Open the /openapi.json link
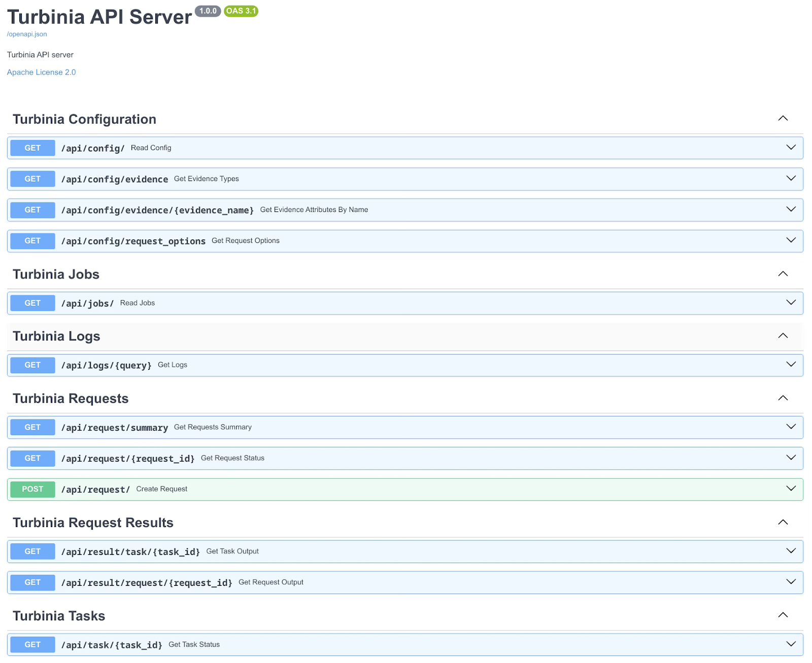812x663 pixels. (27, 34)
